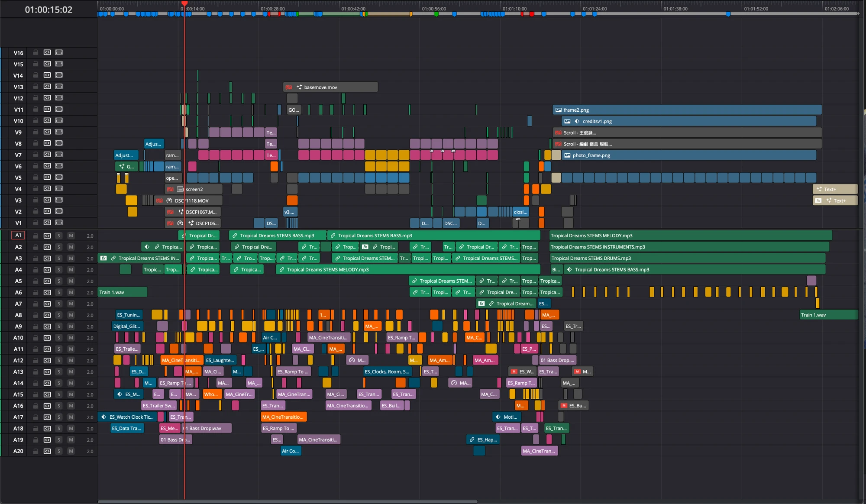The width and height of the screenshot is (866, 504).
Task: Enable auto track selector on track A1
Action: point(47,236)
